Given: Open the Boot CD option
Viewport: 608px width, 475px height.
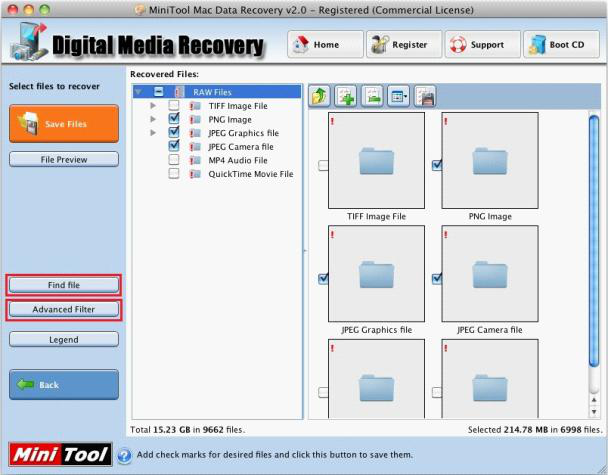Looking at the screenshot, I should [561, 45].
